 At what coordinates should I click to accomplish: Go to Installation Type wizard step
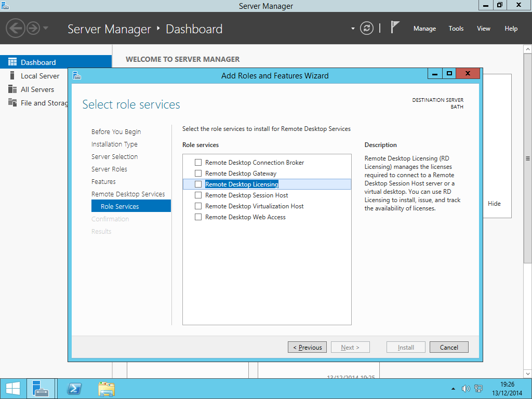pos(114,144)
